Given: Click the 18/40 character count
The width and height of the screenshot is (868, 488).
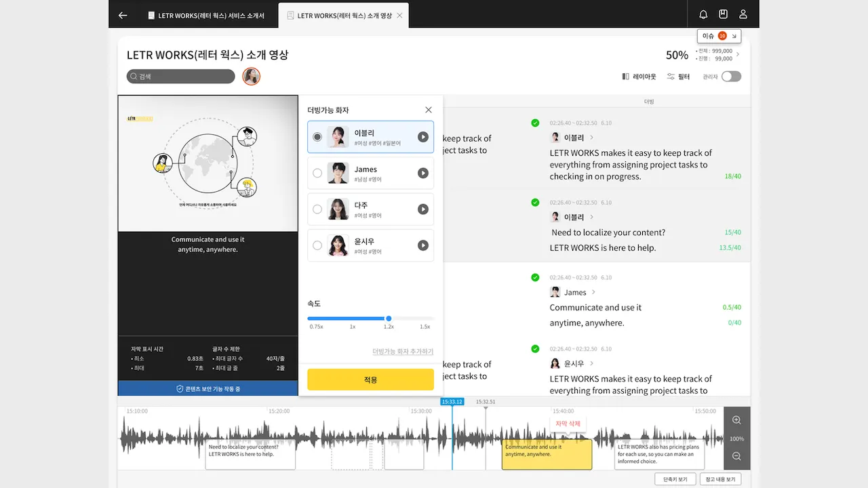Looking at the screenshot, I should coord(733,176).
